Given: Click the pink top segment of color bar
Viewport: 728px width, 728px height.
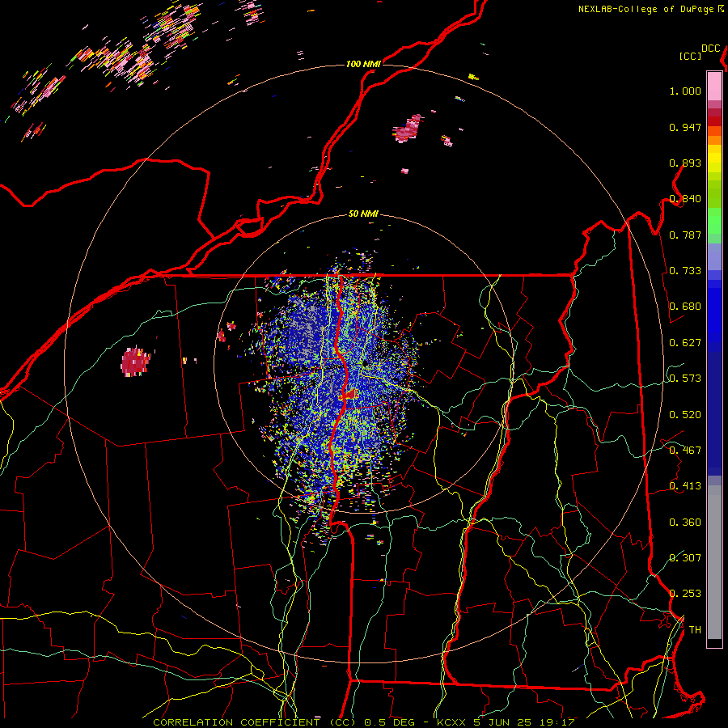Looking at the screenshot, I should click(x=714, y=86).
